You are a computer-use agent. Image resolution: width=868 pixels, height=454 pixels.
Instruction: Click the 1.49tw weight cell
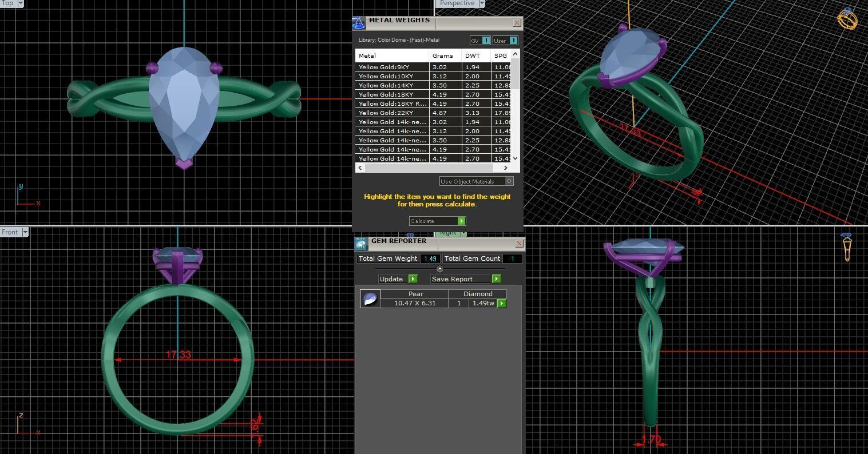tap(483, 303)
